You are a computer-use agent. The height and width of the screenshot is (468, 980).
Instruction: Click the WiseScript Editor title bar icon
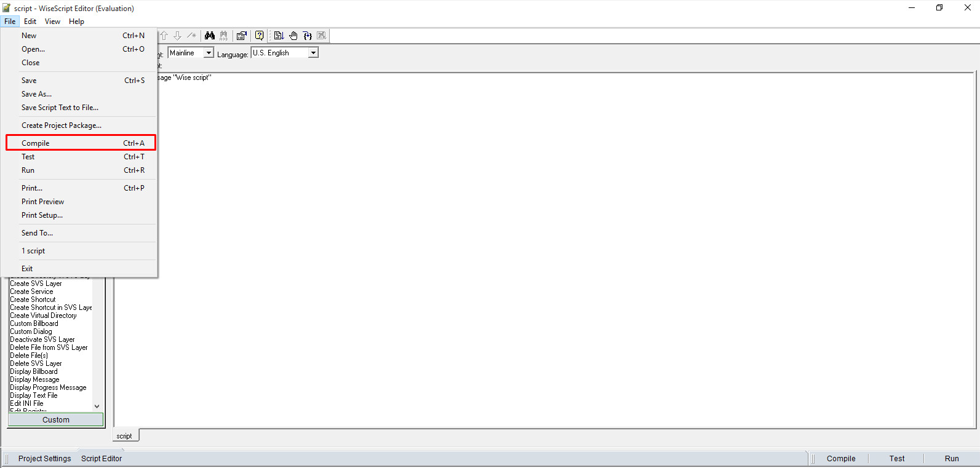(7, 8)
